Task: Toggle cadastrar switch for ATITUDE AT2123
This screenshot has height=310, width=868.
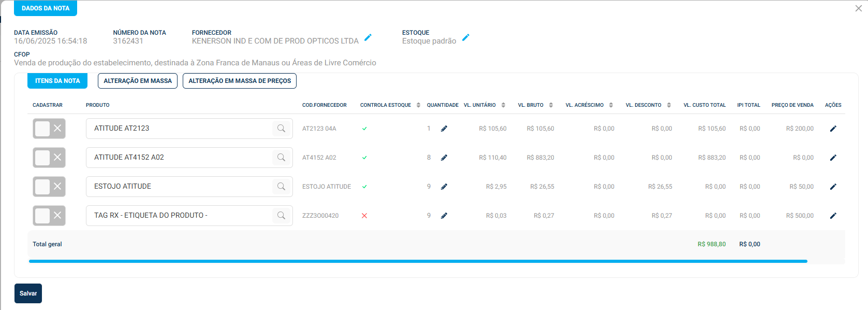Action: tap(49, 129)
